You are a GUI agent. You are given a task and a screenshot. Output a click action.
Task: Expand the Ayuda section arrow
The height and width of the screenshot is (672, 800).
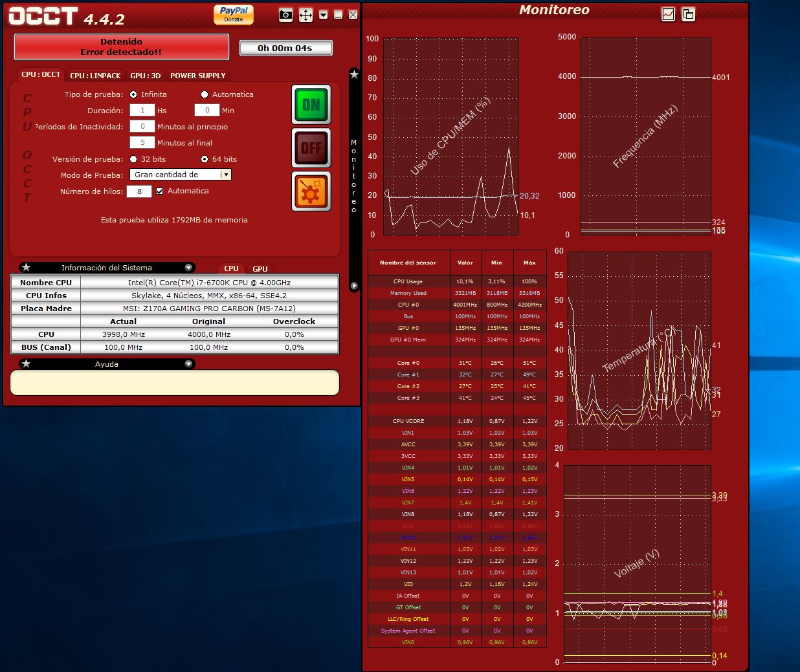coord(188,364)
